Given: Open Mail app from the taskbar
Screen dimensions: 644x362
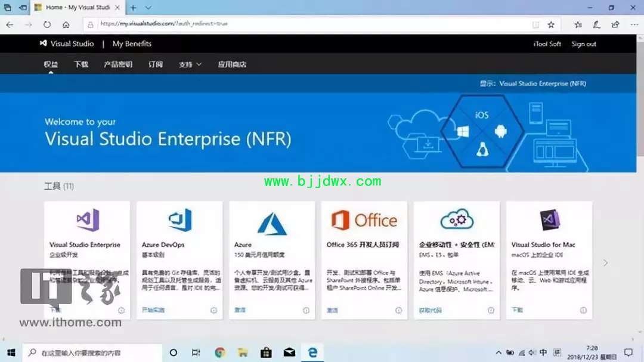Looking at the screenshot, I should coord(289,352).
